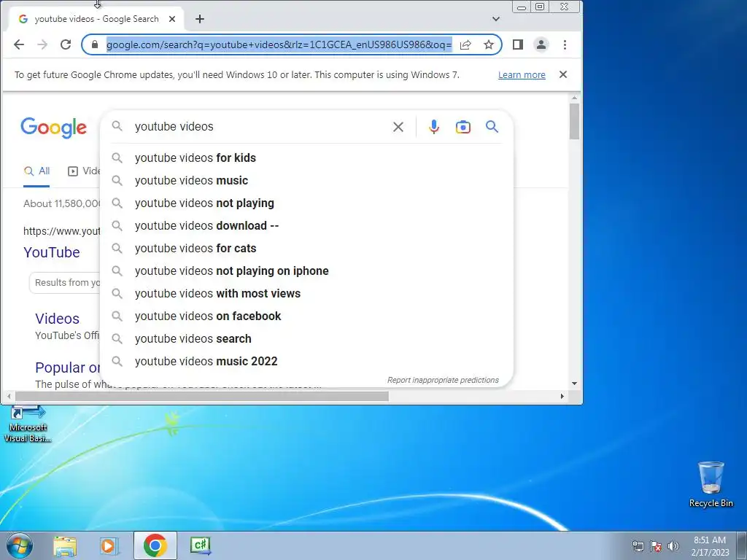Image resolution: width=747 pixels, height=560 pixels.
Task: Open a new tab with plus button
Action: point(200,19)
